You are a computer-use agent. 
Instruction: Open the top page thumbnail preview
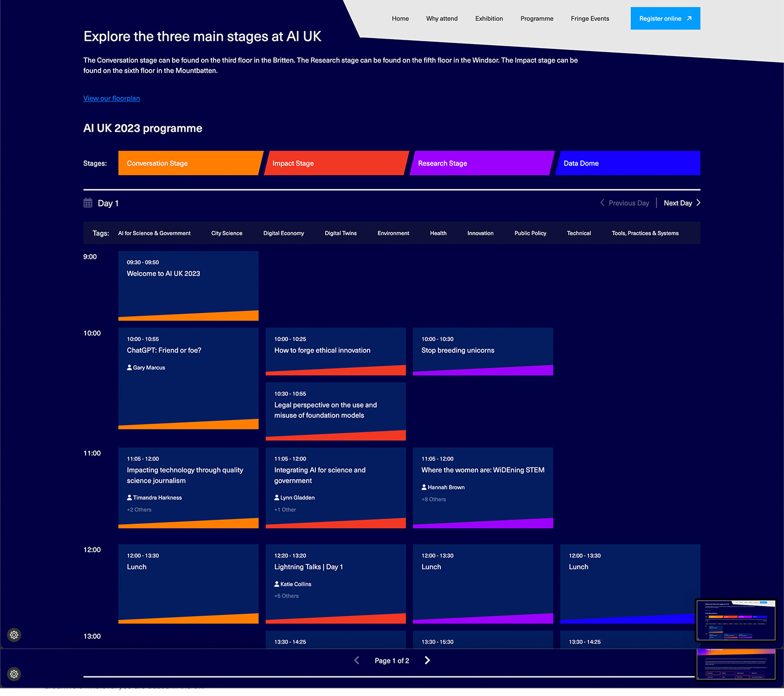[x=736, y=620]
